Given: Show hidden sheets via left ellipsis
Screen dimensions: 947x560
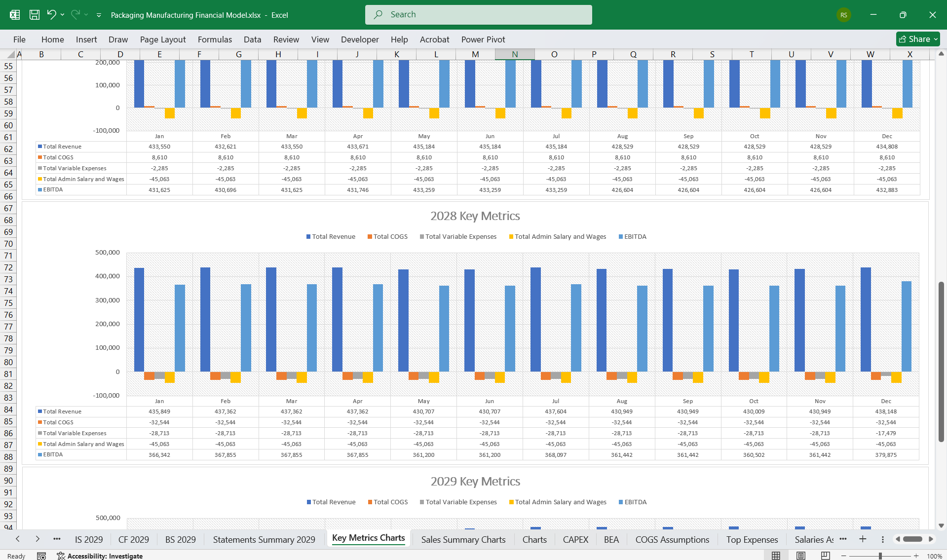Looking at the screenshot, I should tap(57, 539).
